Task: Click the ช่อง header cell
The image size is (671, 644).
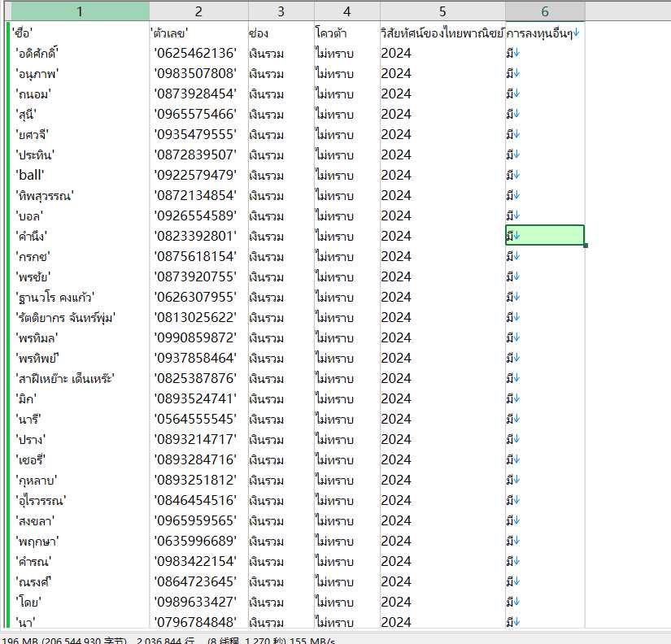Action: [x=281, y=33]
